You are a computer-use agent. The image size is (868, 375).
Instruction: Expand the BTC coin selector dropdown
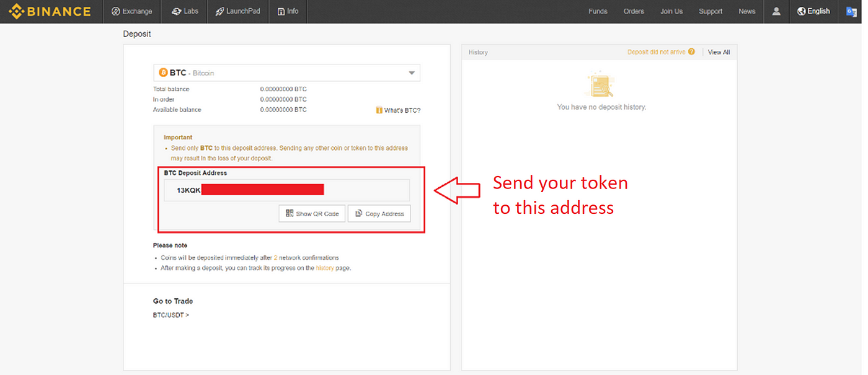[x=286, y=73]
